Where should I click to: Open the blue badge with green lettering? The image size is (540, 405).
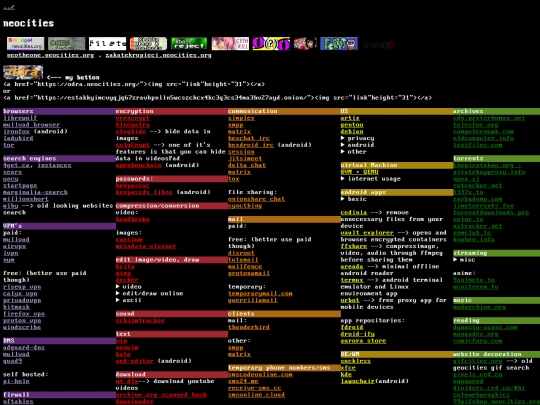[339, 44]
